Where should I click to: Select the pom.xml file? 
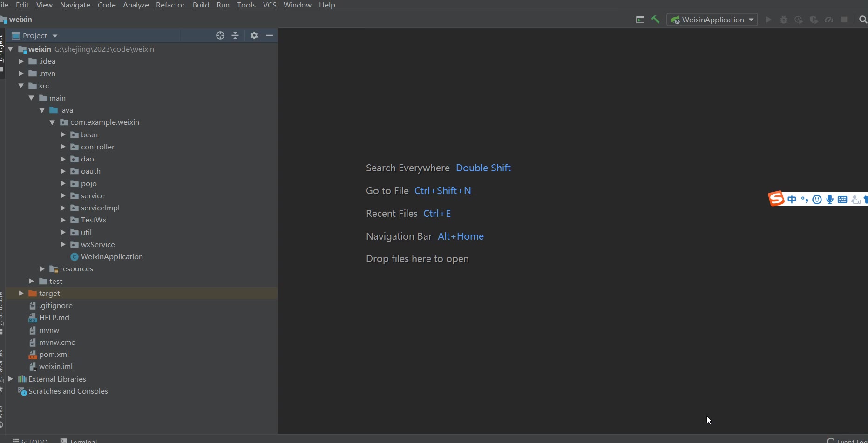(x=54, y=354)
